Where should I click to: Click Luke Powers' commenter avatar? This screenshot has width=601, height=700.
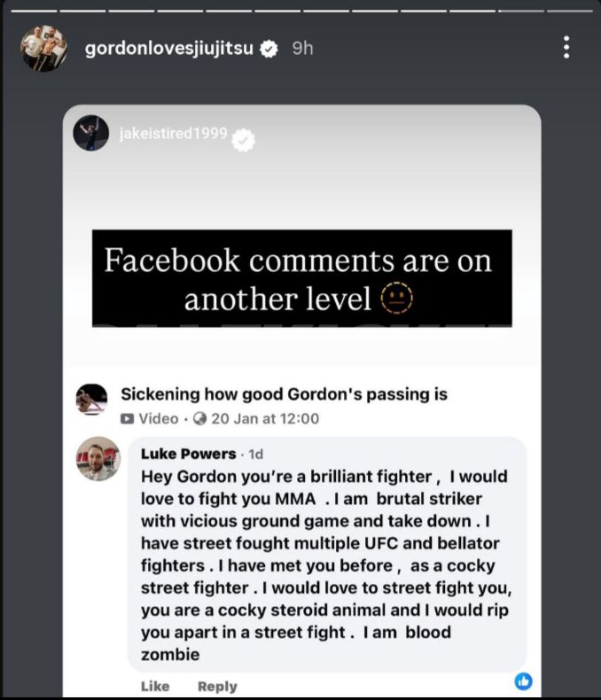[x=98, y=459]
